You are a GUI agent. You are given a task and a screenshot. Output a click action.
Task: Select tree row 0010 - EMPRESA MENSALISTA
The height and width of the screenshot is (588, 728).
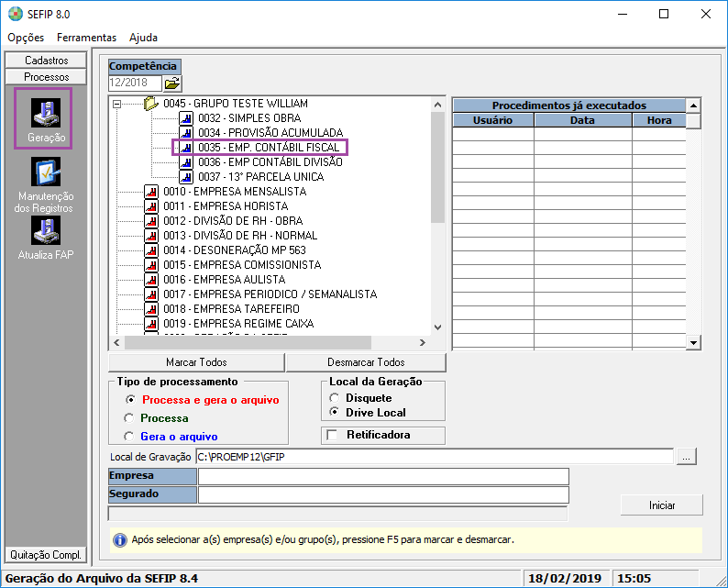click(x=235, y=192)
